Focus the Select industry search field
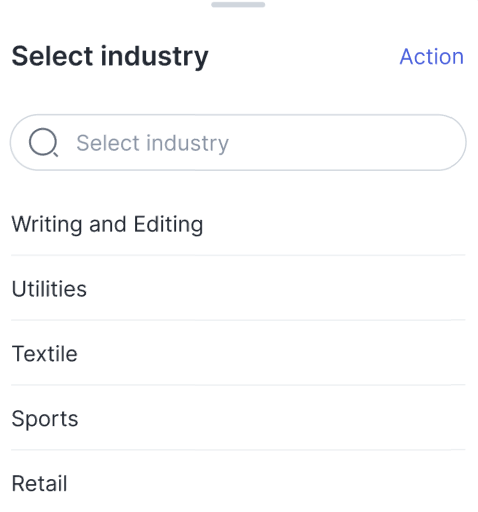The width and height of the screenshot is (478, 512). coord(238,142)
